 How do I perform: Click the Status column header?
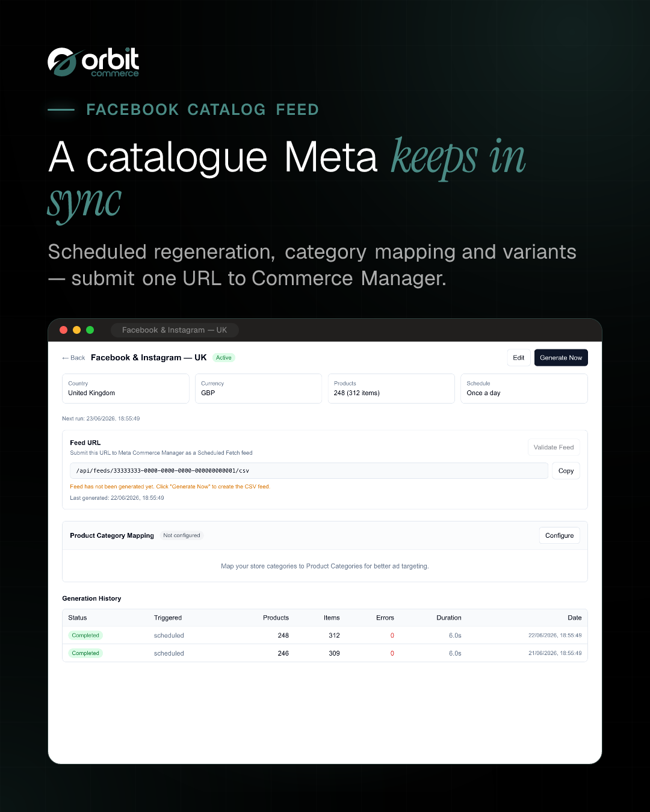pyautogui.click(x=78, y=618)
